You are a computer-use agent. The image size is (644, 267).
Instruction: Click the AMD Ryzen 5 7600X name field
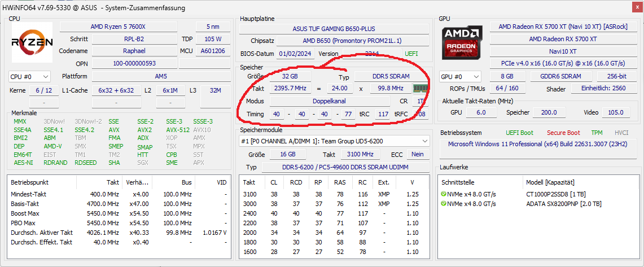coord(119,27)
